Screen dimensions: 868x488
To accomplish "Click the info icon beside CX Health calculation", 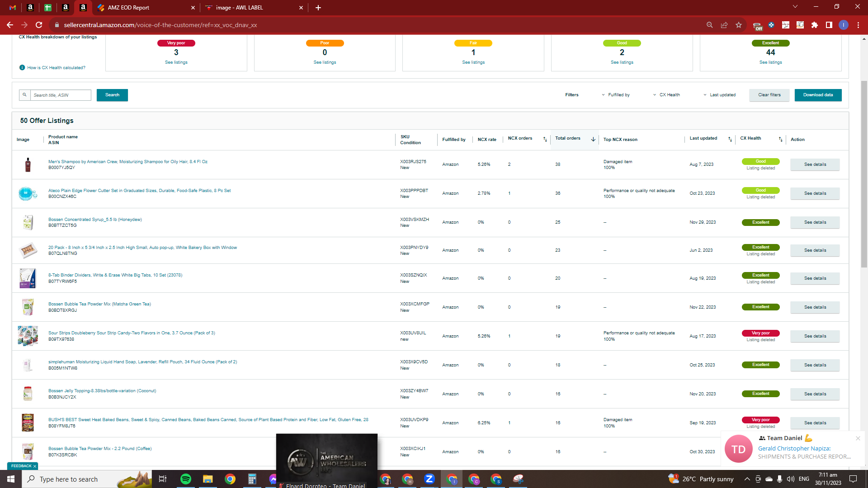I will 22,68.
